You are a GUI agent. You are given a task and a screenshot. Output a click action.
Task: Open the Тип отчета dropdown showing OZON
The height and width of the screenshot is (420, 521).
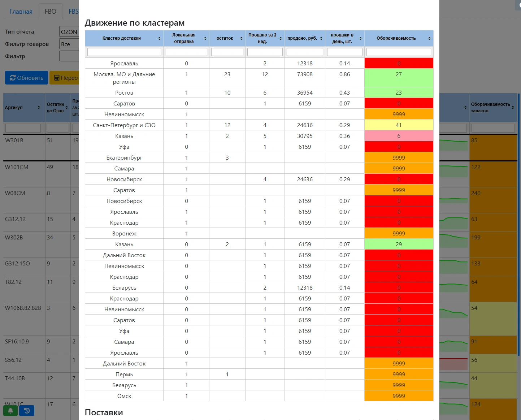tap(69, 32)
